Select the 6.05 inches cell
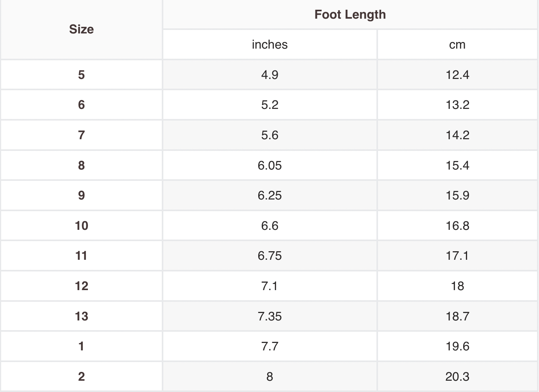The height and width of the screenshot is (392, 539). pos(269,165)
